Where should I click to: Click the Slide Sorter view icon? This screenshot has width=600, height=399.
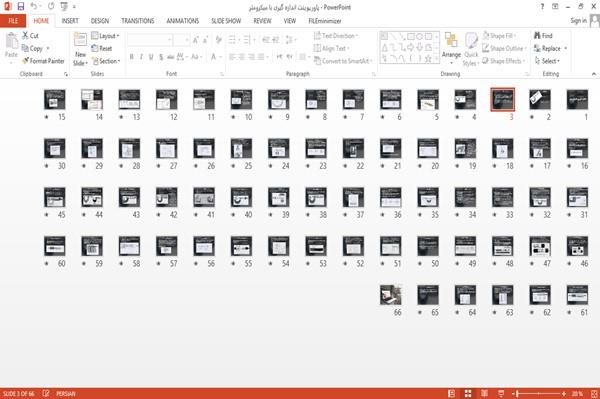[468, 393]
